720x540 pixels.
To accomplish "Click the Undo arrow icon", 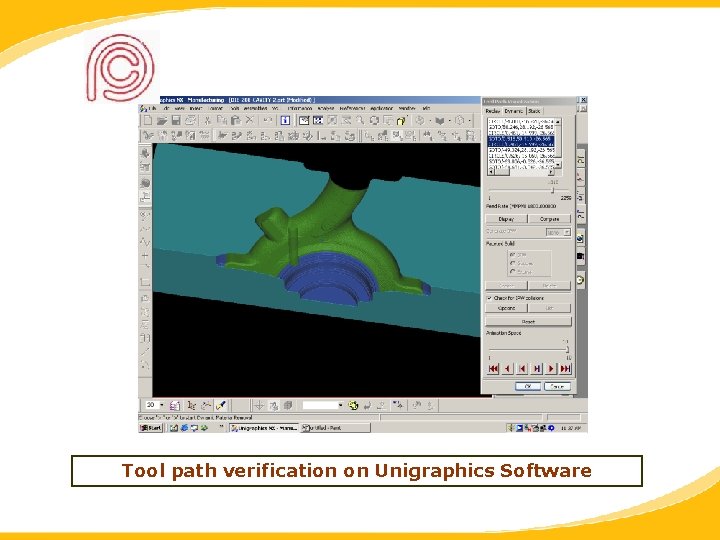I will coord(268,120).
